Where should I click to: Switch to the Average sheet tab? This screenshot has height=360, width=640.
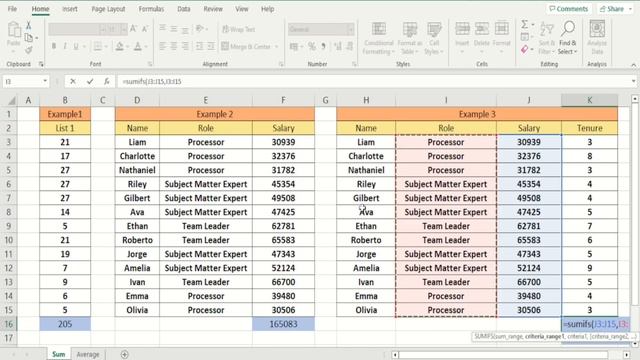click(x=88, y=354)
